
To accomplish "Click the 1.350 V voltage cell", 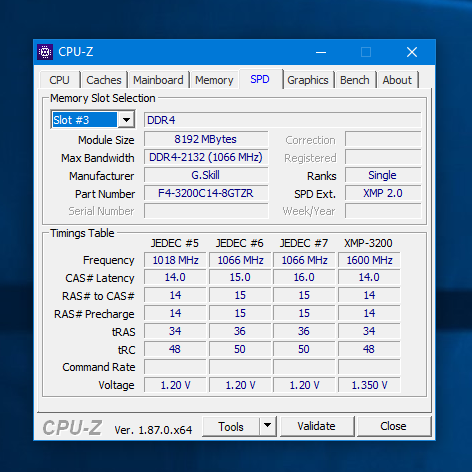I will coord(369,385).
